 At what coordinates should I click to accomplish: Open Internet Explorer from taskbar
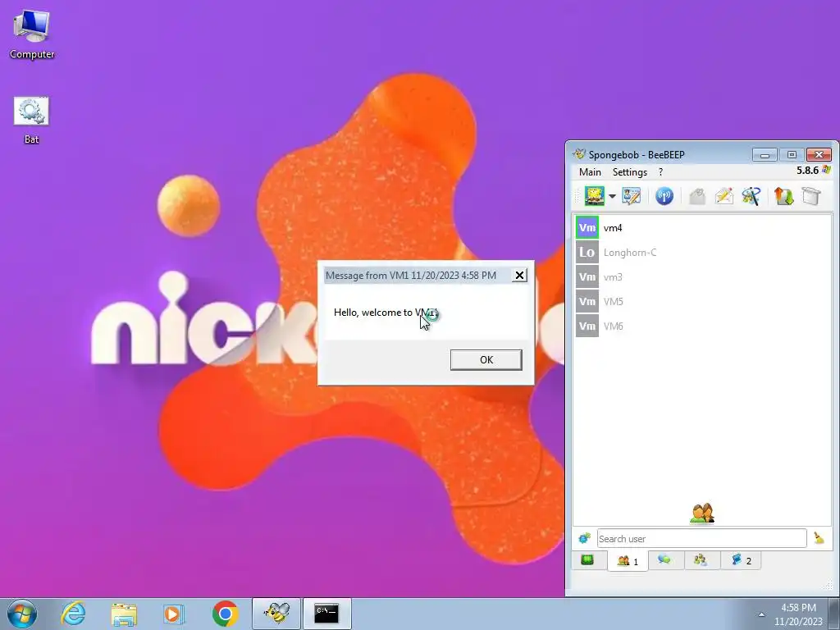(73, 614)
